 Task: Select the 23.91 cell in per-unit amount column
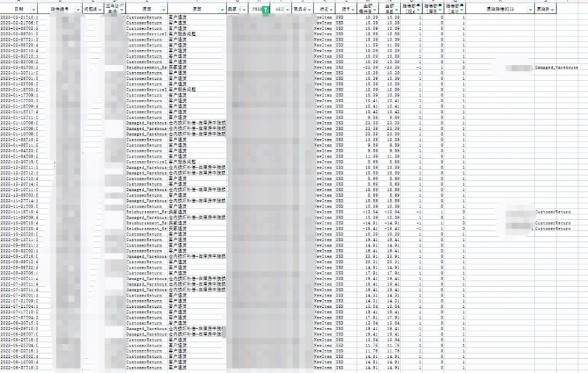coord(370,256)
